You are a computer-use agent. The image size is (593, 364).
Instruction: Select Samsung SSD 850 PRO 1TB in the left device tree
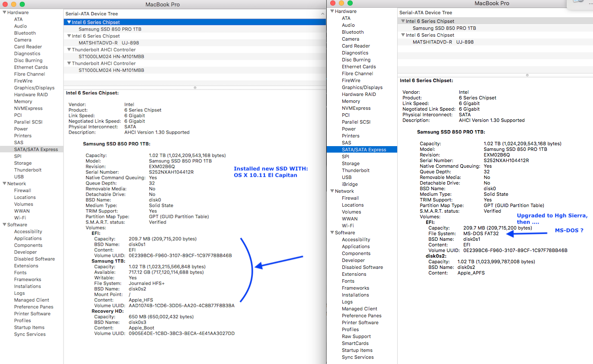110,29
